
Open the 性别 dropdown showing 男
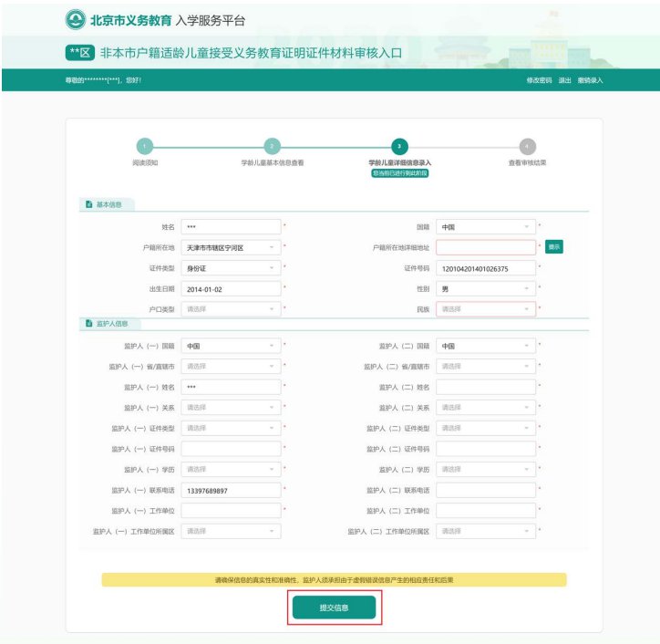tap(486, 289)
